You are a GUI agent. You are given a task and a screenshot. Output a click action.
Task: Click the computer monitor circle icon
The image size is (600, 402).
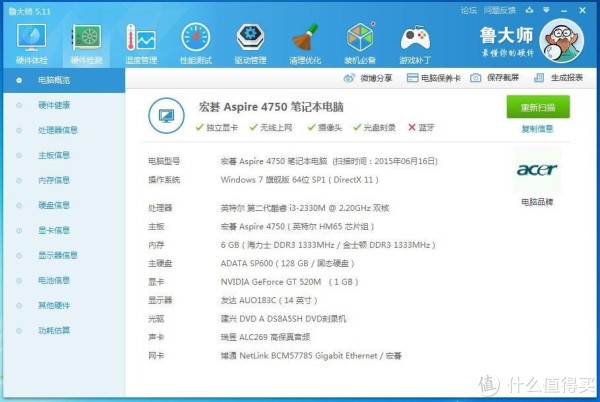coord(166,116)
